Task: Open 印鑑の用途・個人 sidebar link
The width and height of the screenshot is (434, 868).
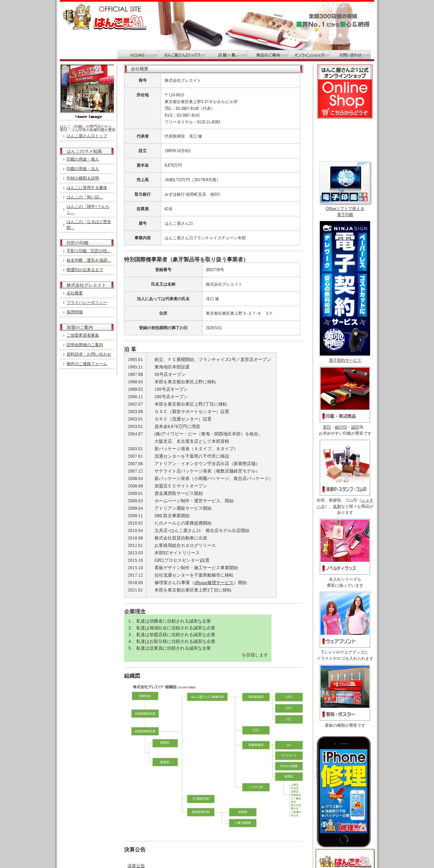Action: point(83,159)
